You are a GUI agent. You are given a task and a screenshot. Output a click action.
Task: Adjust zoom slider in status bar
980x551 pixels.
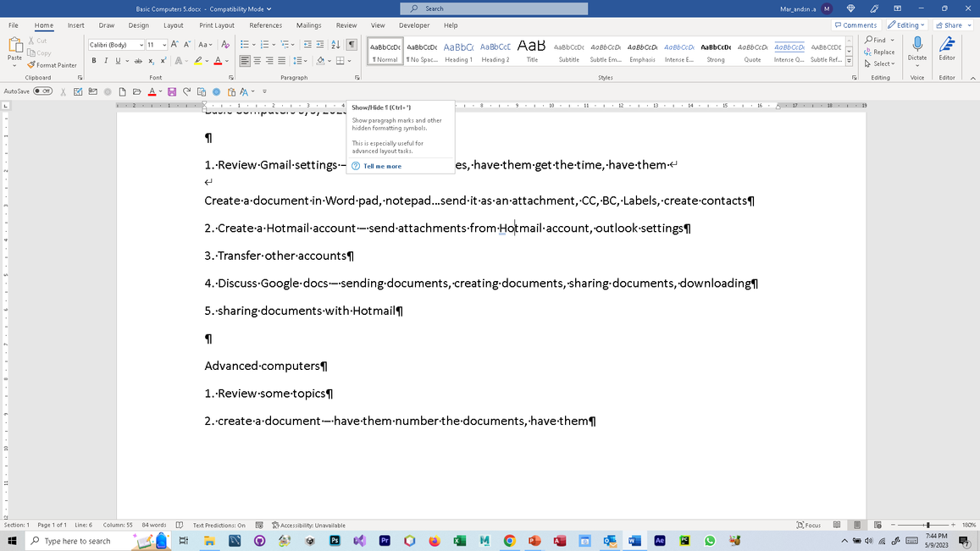[927, 525]
